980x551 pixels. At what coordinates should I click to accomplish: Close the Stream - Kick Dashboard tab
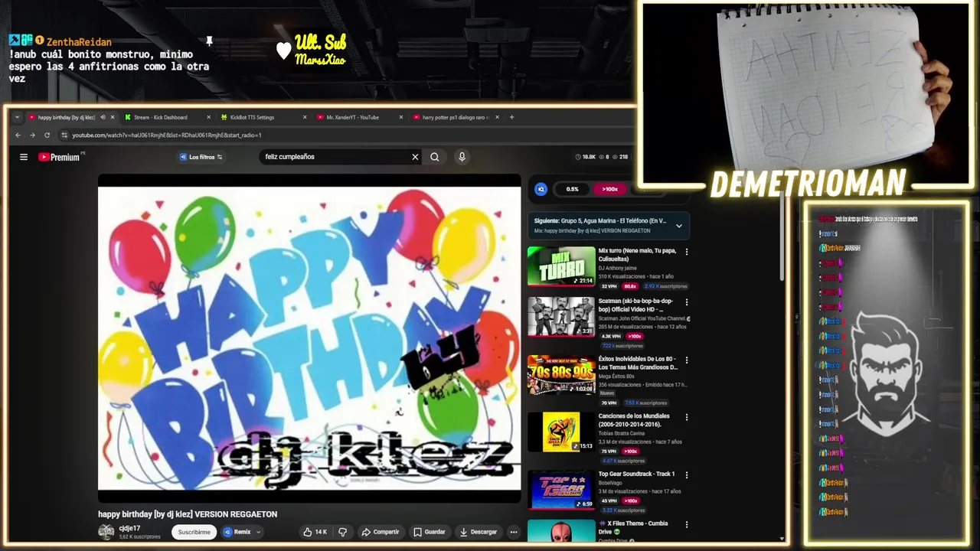(208, 117)
